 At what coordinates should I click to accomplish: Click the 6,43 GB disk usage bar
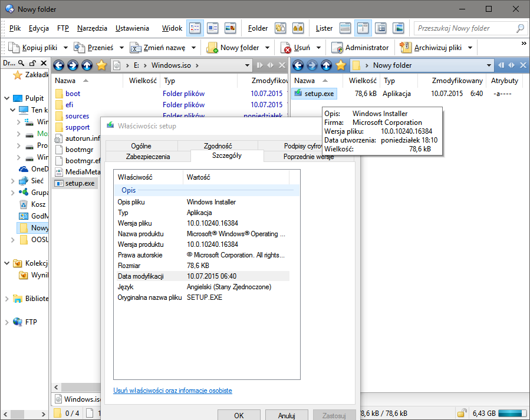point(511,414)
